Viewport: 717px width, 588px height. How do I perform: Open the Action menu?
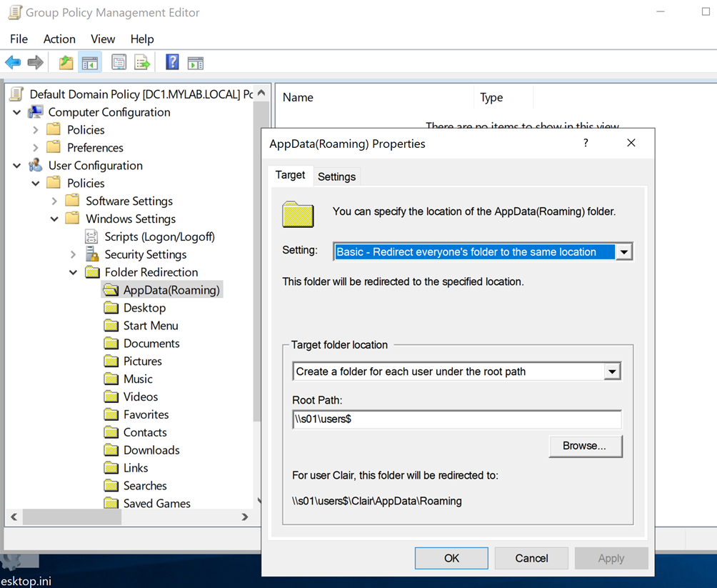59,39
